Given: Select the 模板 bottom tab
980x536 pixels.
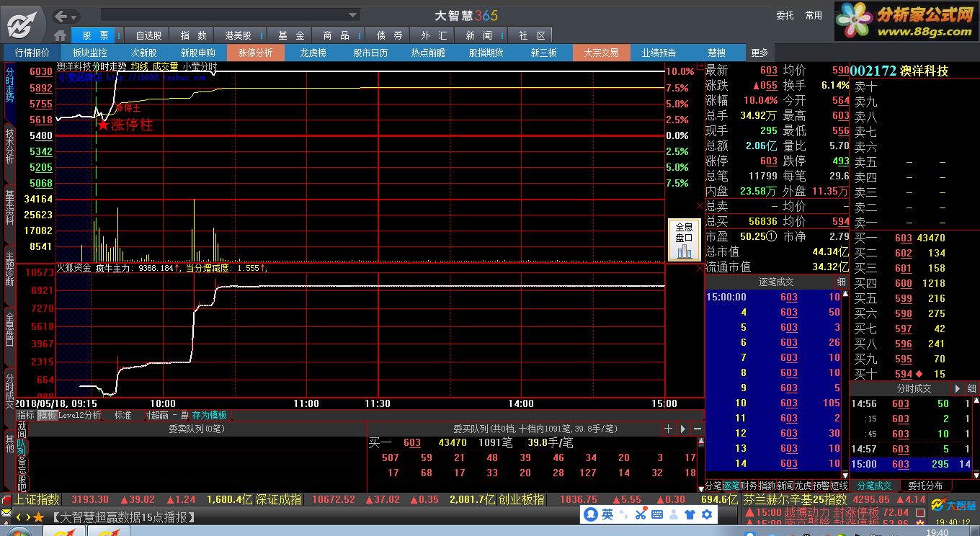Looking at the screenshot, I should pyautogui.click(x=48, y=415).
